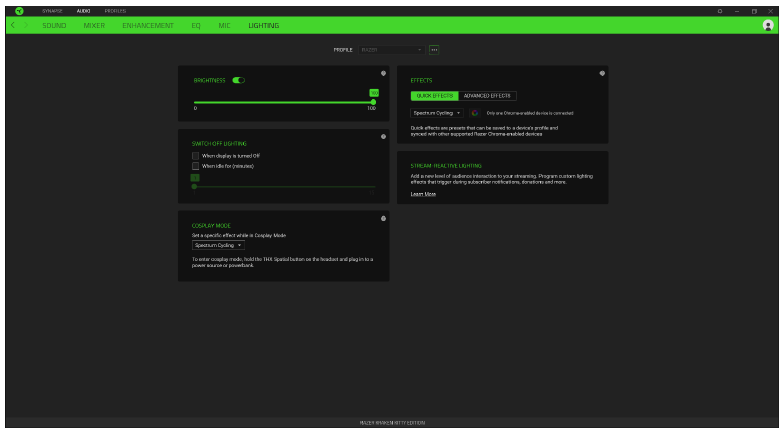Viewport: 783px width, 432px height.
Task: Click info dot on Switch Off Lighting panel
Action: pyautogui.click(x=384, y=136)
